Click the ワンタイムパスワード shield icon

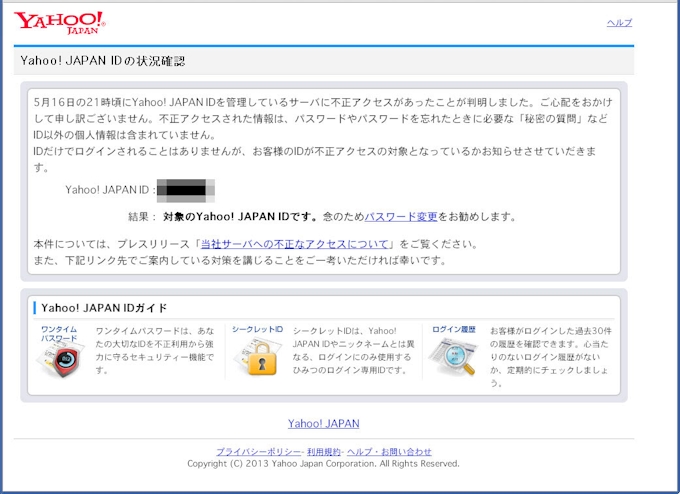tap(61, 361)
